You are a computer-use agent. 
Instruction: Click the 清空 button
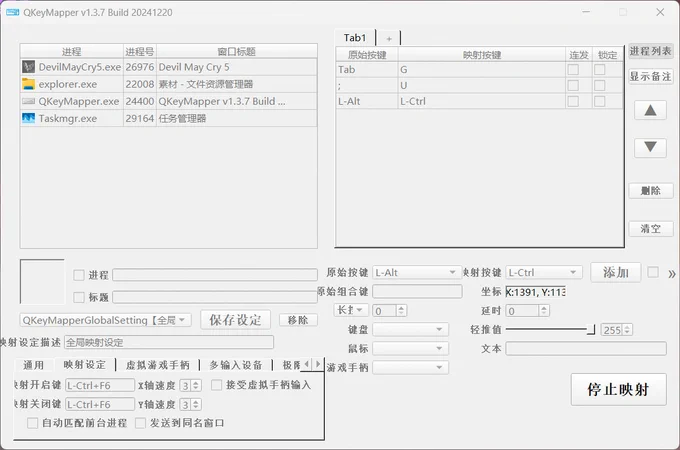[651, 228]
